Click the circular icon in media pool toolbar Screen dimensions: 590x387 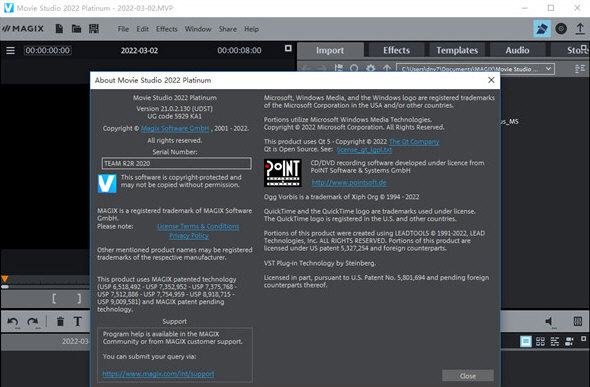click(x=354, y=69)
